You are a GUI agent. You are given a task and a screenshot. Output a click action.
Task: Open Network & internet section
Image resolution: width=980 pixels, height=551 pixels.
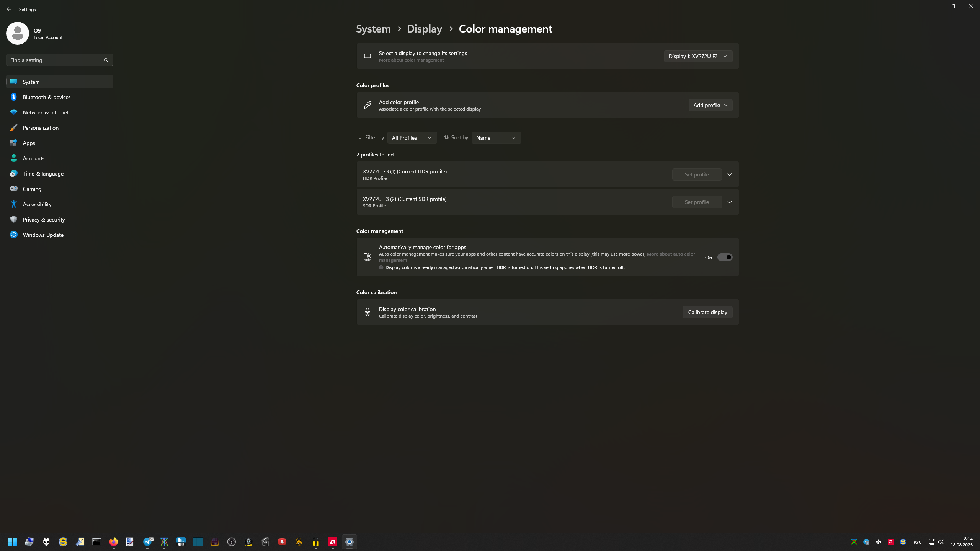coord(46,112)
